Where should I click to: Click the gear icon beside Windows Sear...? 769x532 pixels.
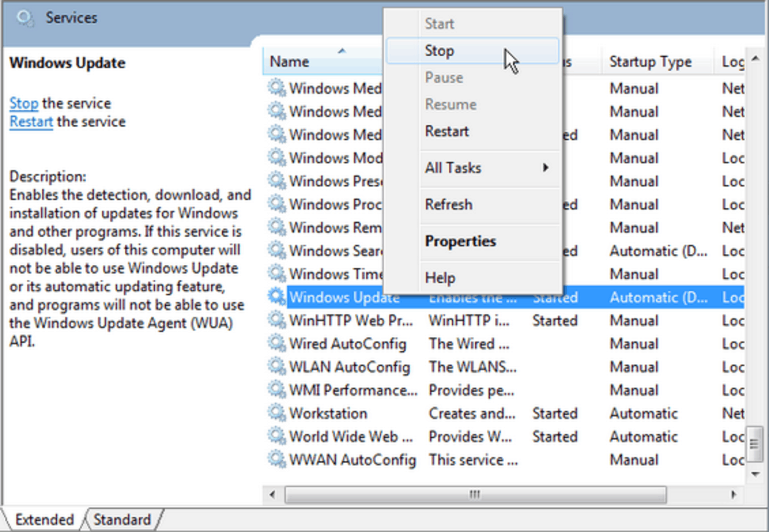pos(277,250)
